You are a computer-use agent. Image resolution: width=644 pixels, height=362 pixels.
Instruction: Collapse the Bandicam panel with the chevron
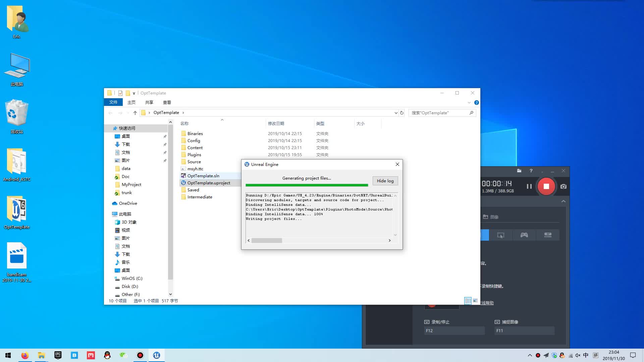tap(563, 201)
